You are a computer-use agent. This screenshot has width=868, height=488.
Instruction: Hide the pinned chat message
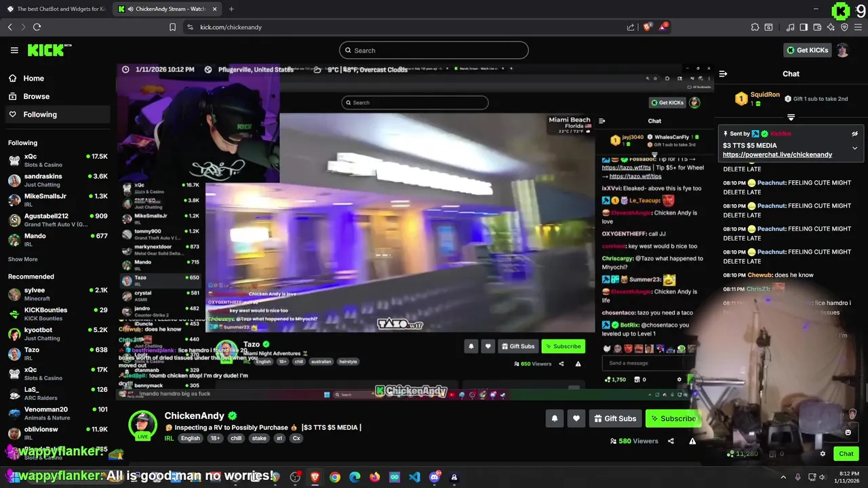tap(854, 134)
